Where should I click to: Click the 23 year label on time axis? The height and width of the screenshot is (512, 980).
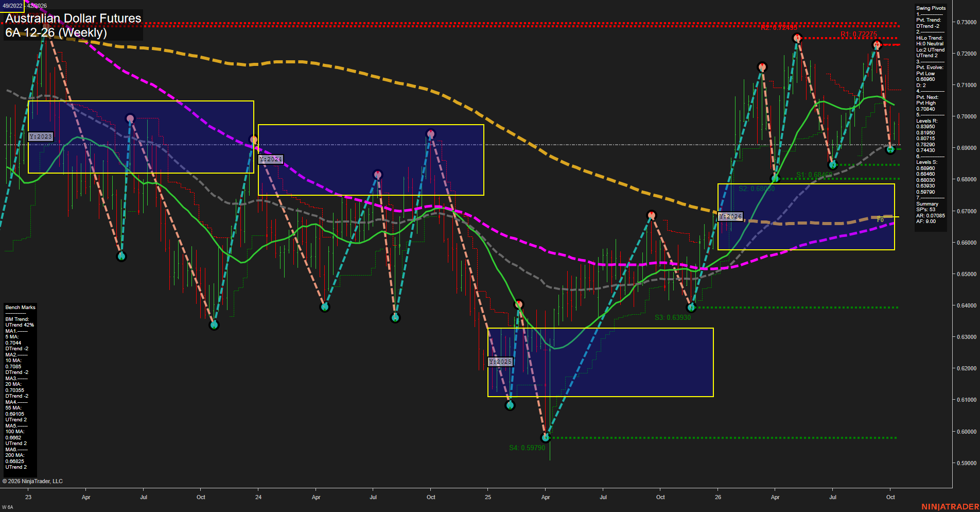tap(28, 497)
